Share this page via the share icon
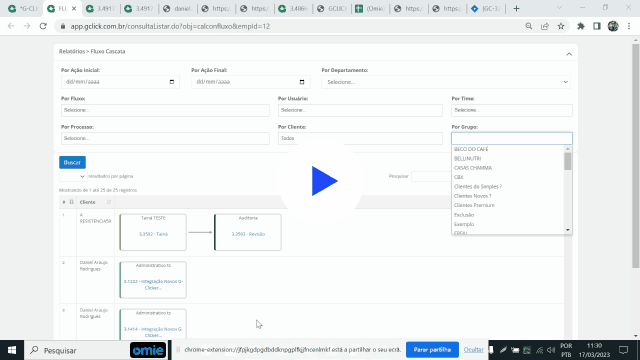Screen dimensions: 640x360 tap(545, 26)
